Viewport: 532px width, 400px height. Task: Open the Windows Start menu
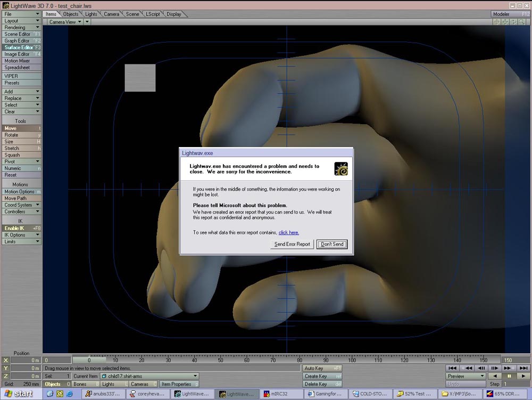pos(21,394)
